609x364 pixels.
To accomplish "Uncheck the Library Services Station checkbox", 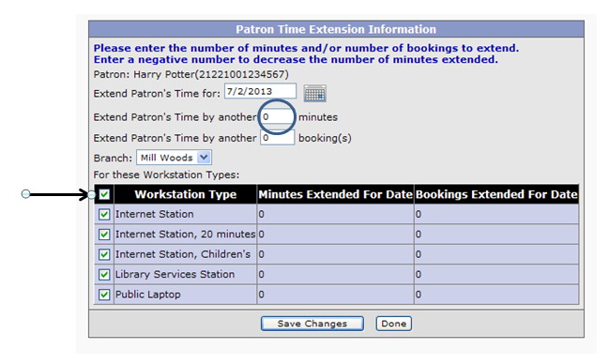I will 104,275.
